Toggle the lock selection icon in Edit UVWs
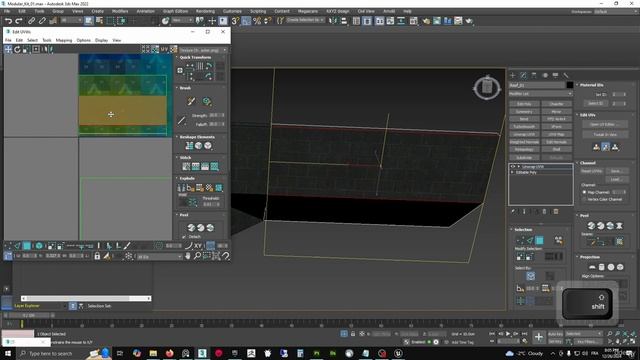This screenshot has height=360, width=640. pos(97,256)
